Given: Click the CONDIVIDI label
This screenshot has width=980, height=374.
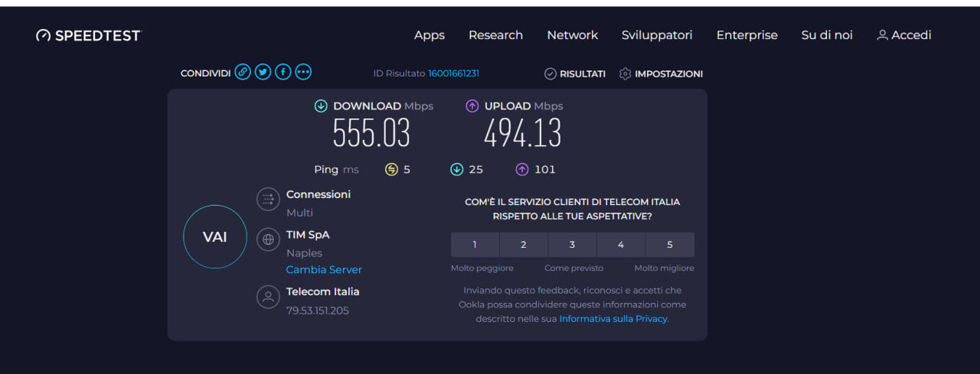Looking at the screenshot, I should [x=206, y=73].
